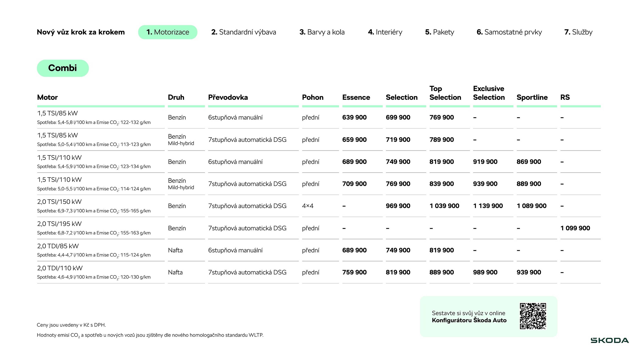Image resolution: width=644 pixels, height=362 pixels.
Task: Click the Essence price 639 900
Action: click(x=354, y=117)
